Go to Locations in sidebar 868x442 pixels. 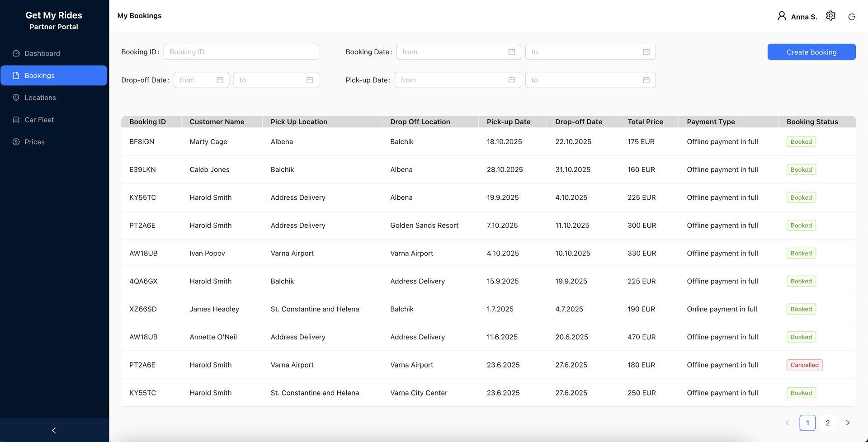coord(54,98)
